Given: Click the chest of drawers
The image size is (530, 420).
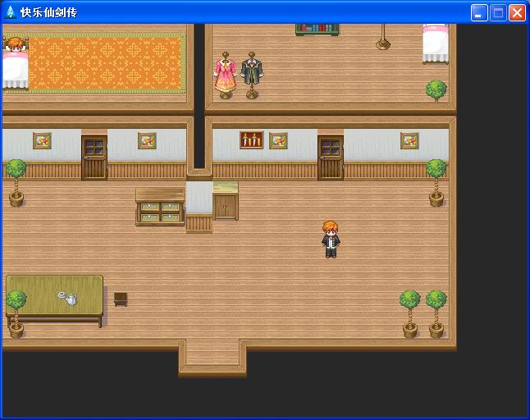Looking at the screenshot, I should pyautogui.click(x=160, y=207).
